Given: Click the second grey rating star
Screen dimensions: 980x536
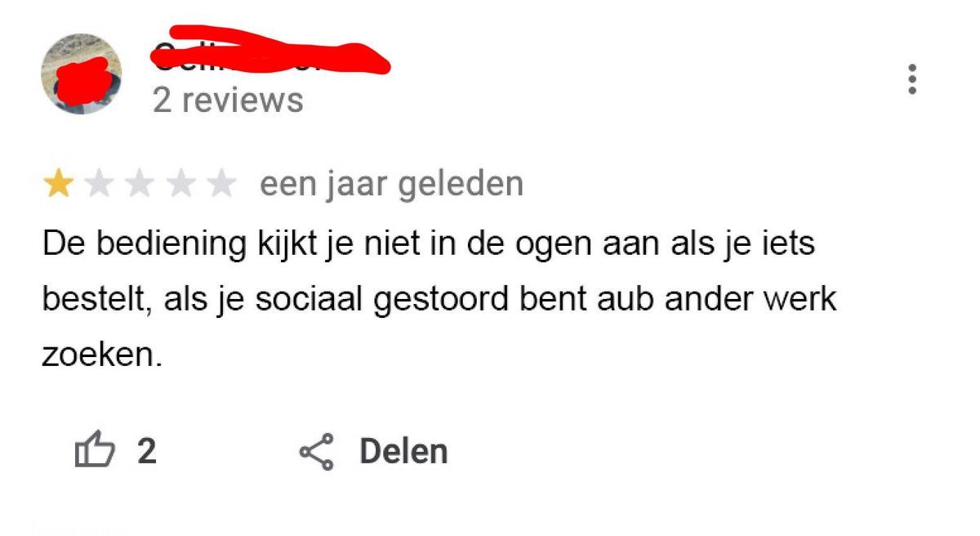Looking at the screenshot, I should [x=99, y=185].
